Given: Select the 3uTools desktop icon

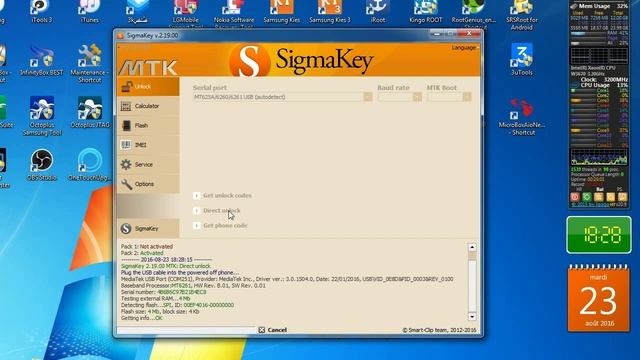Looking at the screenshot, I should (x=522, y=60).
